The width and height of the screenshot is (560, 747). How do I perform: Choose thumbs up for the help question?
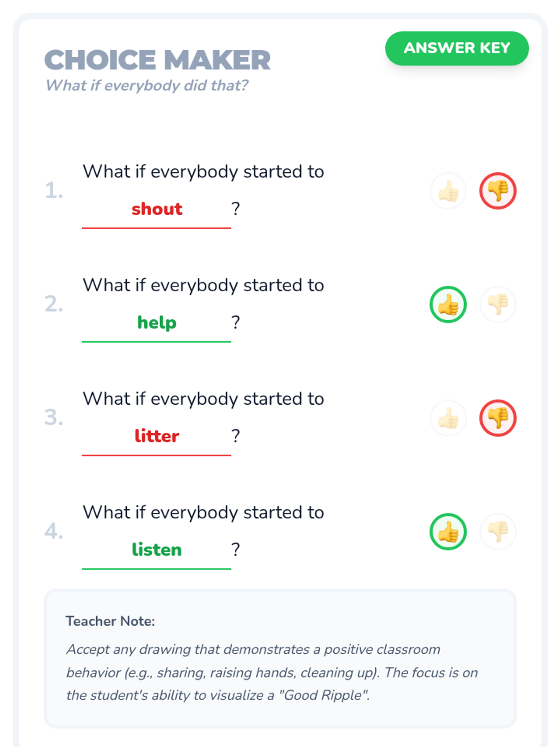(448, 304)
